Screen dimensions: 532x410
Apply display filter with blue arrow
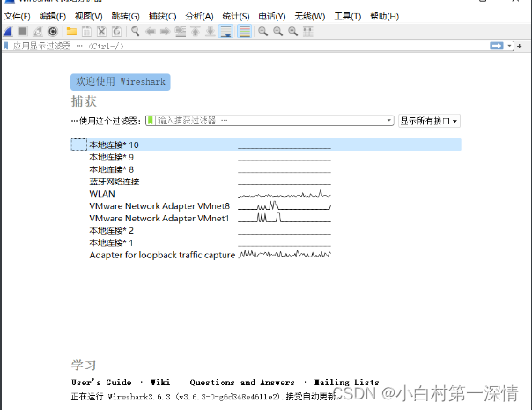[x=497, y=46]
